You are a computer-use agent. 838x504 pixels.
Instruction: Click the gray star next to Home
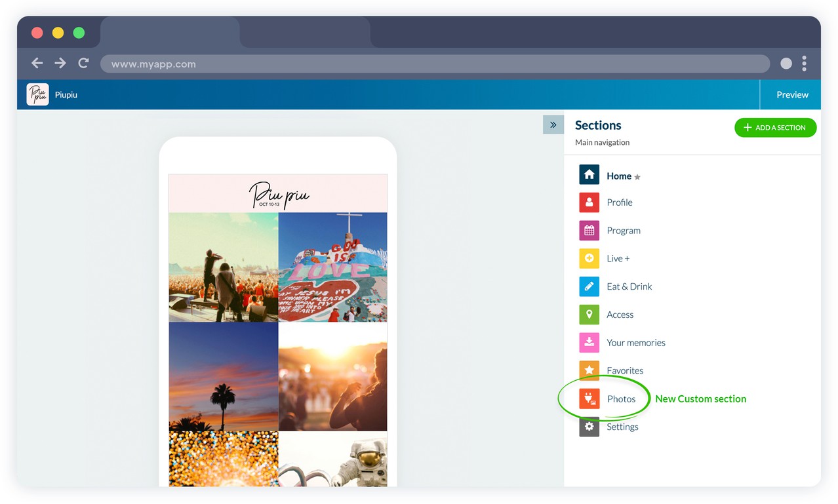pos(637,177)
